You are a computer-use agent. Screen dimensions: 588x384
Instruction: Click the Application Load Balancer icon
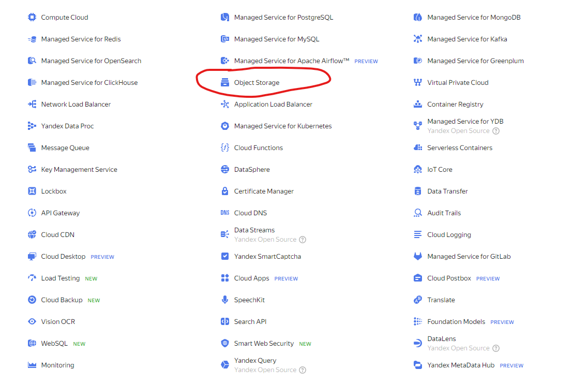pyautogui.click(x=225, y=105)
